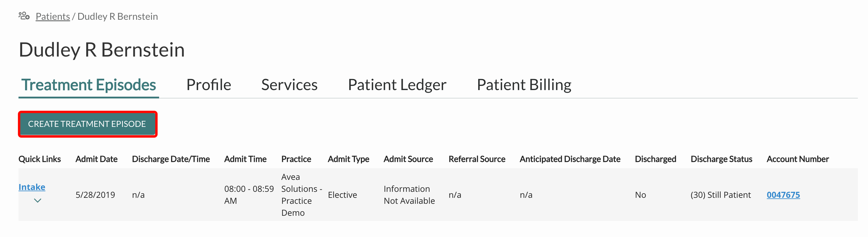
Task: Click the Discharge Status column header
Action: pyautogui.click(x=721, y=159)
